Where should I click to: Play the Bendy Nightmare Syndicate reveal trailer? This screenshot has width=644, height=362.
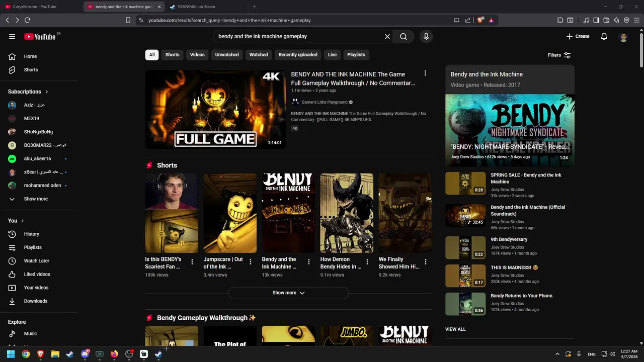click(x=510, y=130)
